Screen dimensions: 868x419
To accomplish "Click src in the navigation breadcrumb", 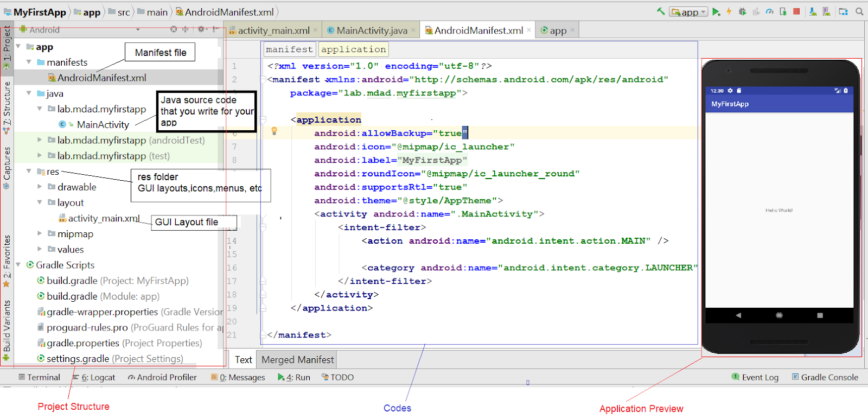I will [x=124, y=12].
